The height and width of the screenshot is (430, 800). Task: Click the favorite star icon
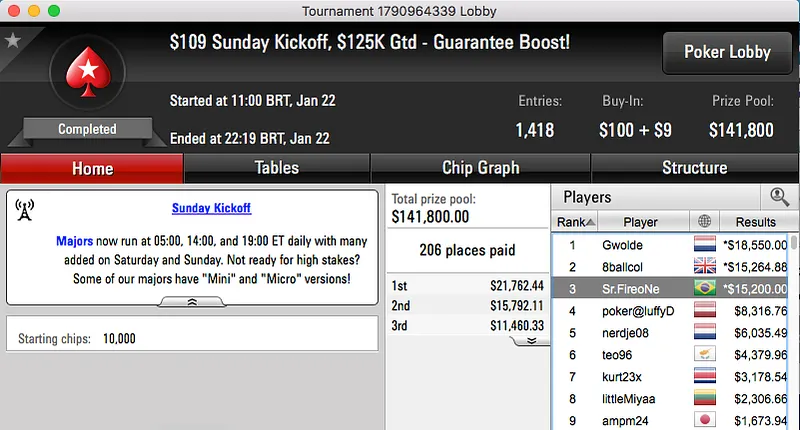coord(12,41)
